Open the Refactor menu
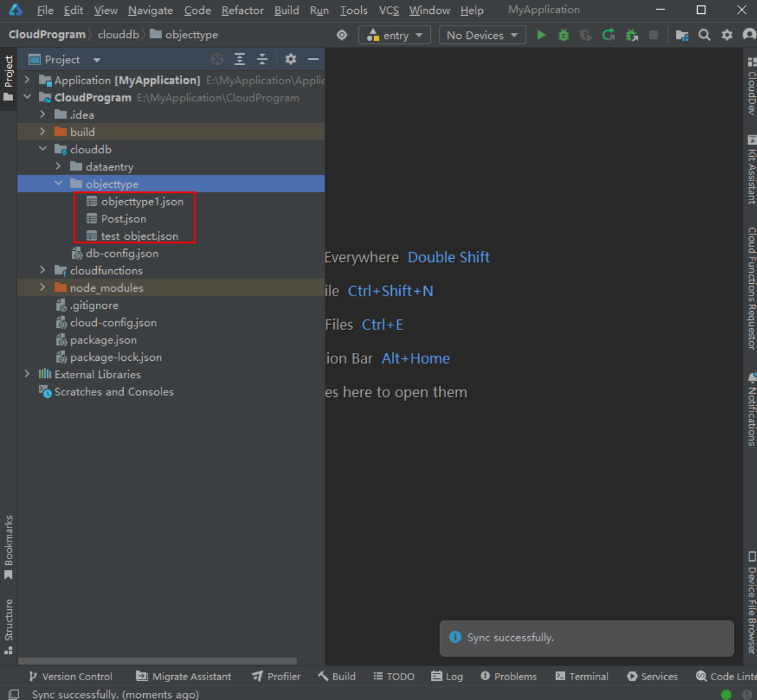The image size is (757, 700). [242, 10]
